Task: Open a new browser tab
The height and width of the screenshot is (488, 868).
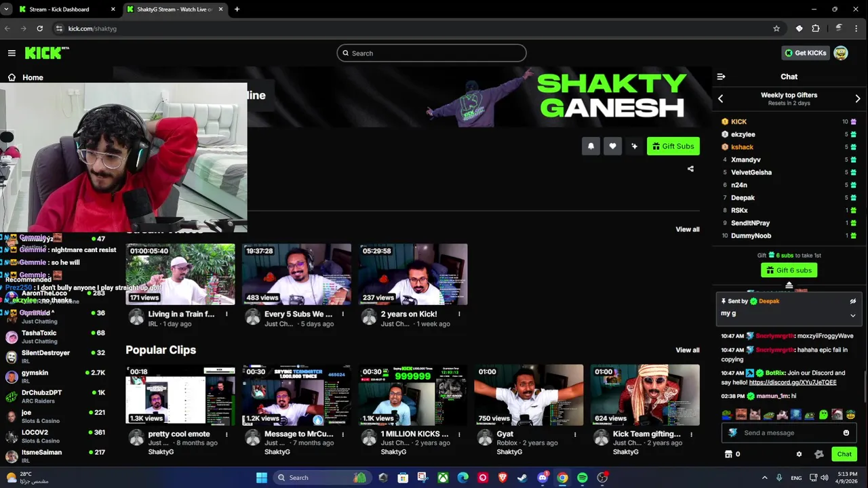Action: [237, 9]
